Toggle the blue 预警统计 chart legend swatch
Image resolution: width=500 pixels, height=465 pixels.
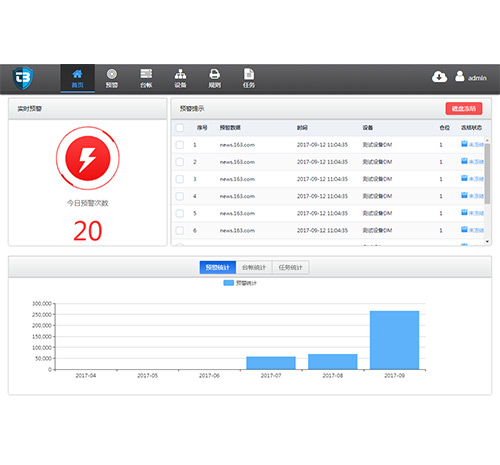(229, 283)
